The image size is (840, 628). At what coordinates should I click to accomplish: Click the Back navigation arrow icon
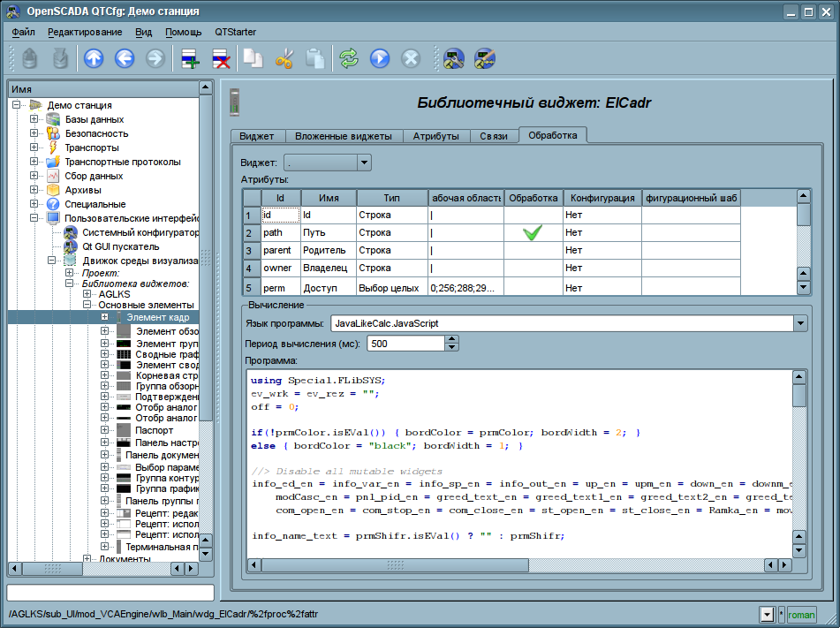coord(125,58)
